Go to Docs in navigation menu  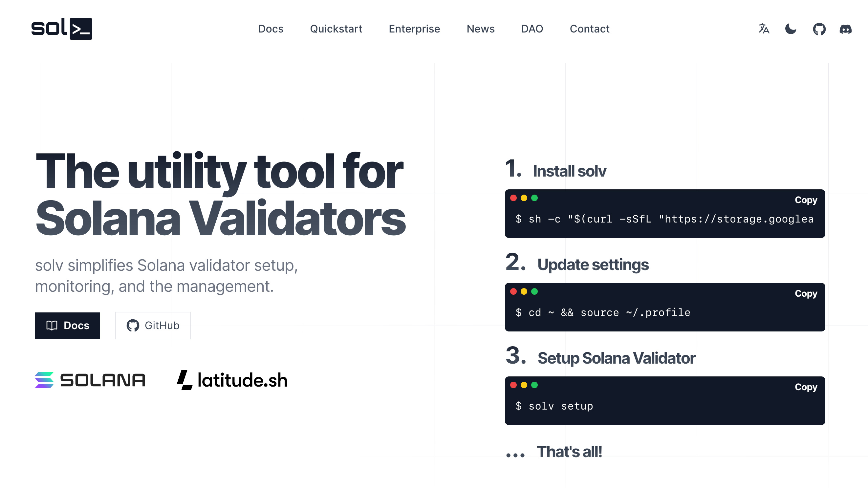coord(271,29)
